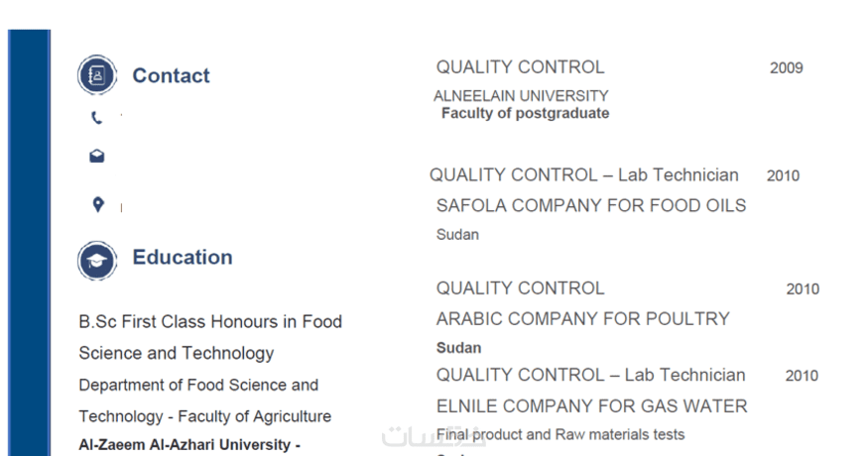Select the Education section heading
The image size is (868, 456).
tap(183, 258)
